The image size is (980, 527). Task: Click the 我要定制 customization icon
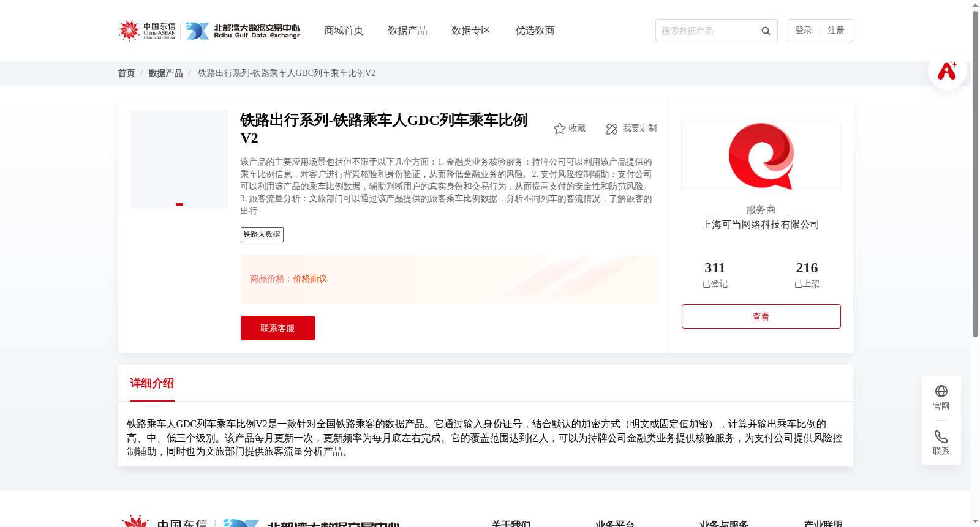coord(611,129)
